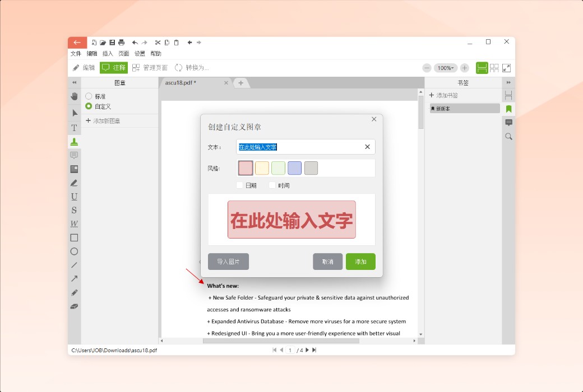Select the Eraser tool at the toolbar bottom
Viewport: 583px width, 392px height.
pyautogui.click(x=73, y=306)
